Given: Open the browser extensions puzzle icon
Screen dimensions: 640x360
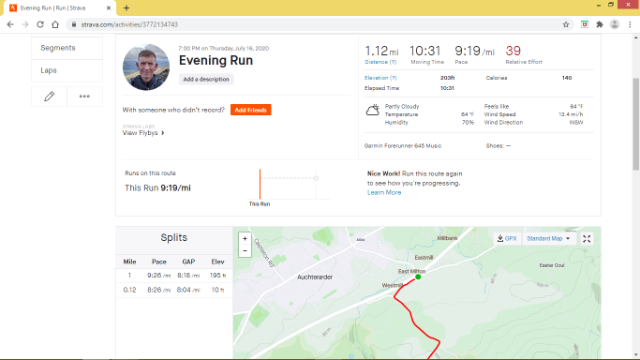Looking at the screenshot, I should click(599, 24).
